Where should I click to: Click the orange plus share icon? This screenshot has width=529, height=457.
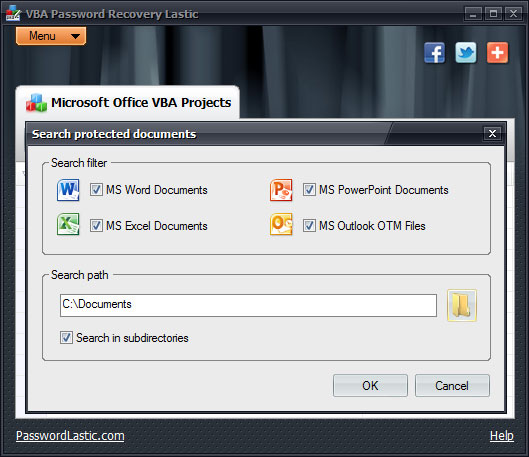pos(497,53)
